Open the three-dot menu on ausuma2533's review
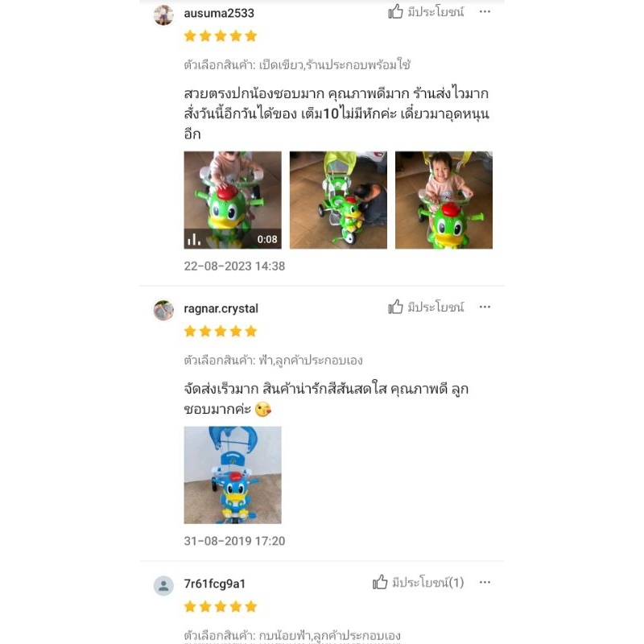This screenshot has height=644, width=644. pos(485,11)
